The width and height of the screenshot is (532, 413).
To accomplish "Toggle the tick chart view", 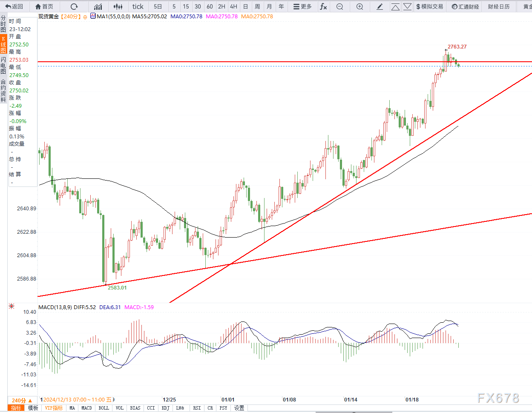I will (x=138, y=6).
